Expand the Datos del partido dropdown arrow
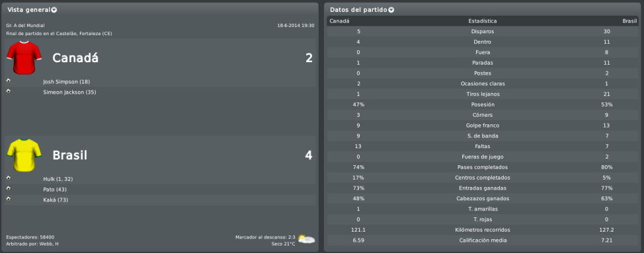Screen dimensions: 644x253 (391, 10)
